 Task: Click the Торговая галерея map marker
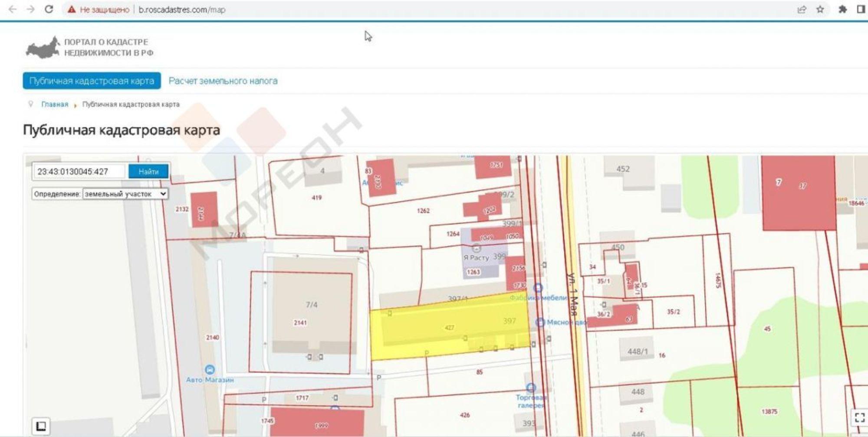(x=531, y=388)
